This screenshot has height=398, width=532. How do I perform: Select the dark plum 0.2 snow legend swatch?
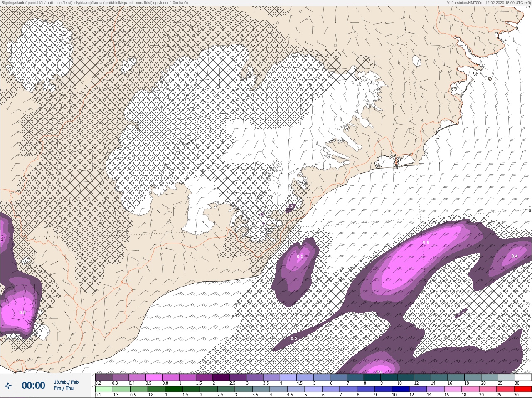(103, 377)
